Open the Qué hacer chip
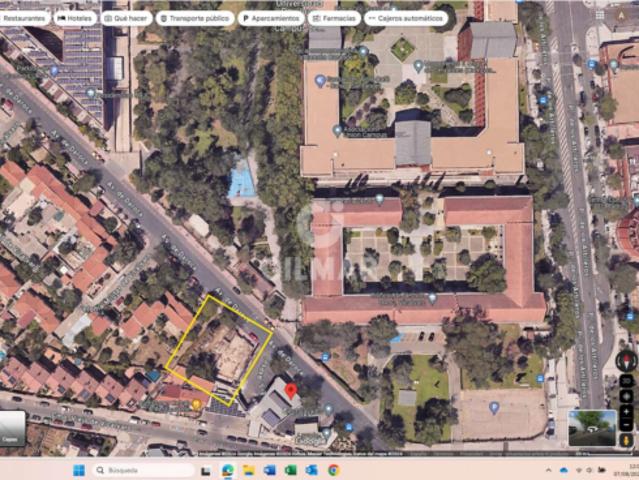 (x=126, y=18)
